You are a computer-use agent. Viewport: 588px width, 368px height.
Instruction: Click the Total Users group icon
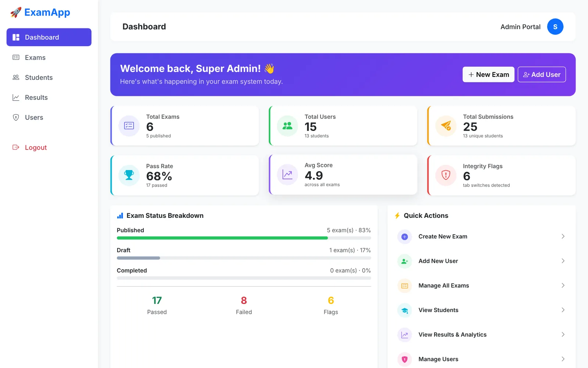click(x=287, y=126)
